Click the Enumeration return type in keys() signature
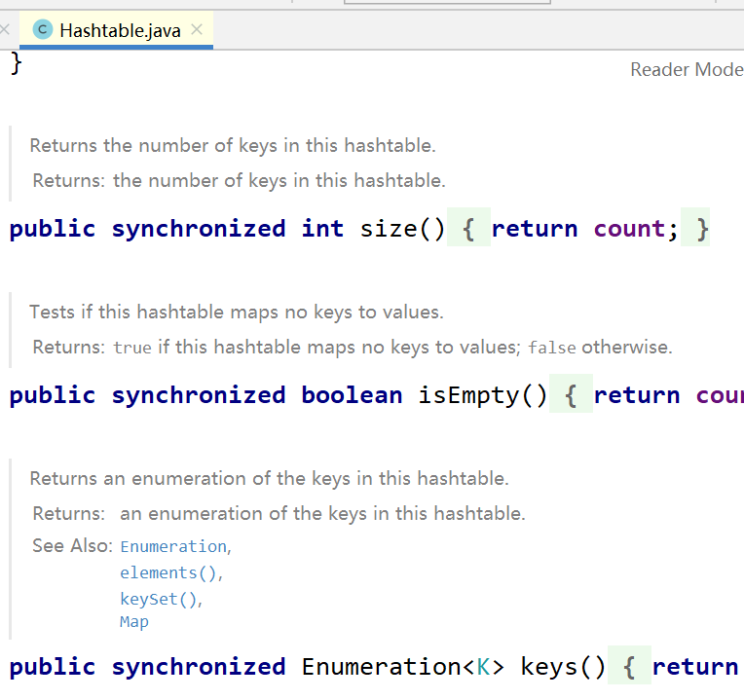744x700 pixels. 381,667
